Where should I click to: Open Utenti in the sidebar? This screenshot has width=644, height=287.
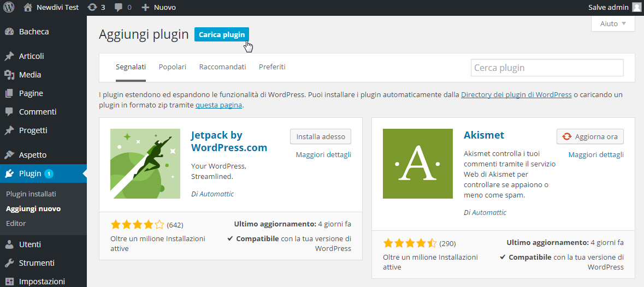pos(30,244)
